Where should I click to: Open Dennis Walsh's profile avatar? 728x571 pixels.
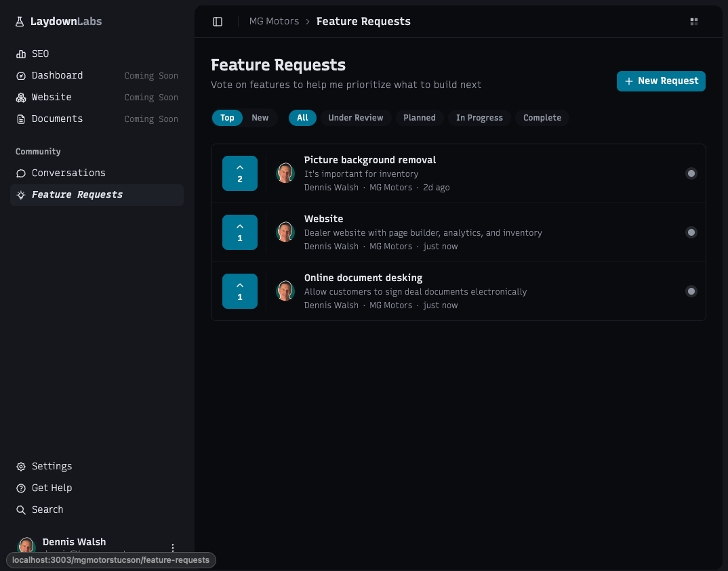(x=26, y=546)
